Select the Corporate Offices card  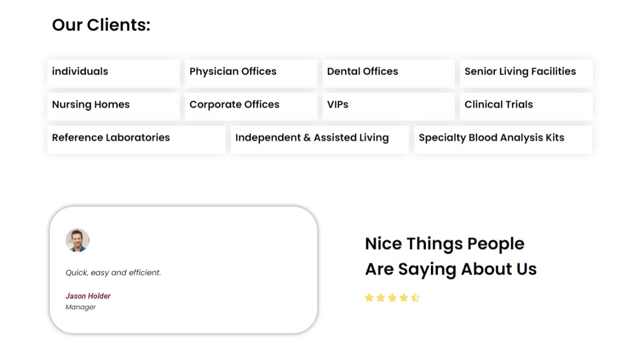[251, 105]
